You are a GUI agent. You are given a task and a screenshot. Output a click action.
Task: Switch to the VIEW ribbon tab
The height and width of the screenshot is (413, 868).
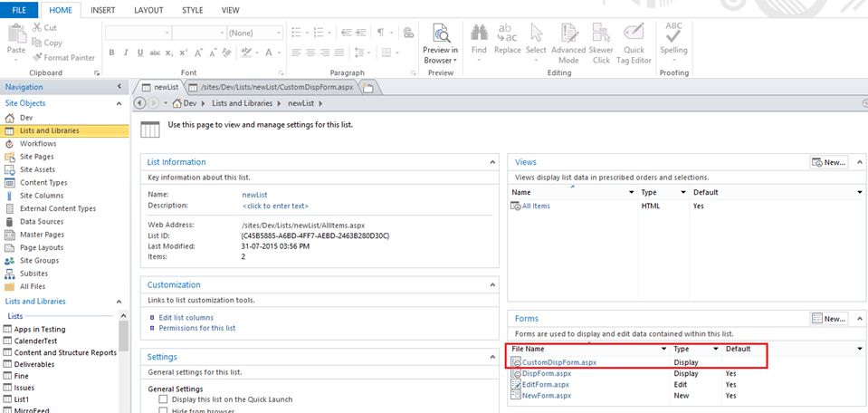tap(230, 10)
